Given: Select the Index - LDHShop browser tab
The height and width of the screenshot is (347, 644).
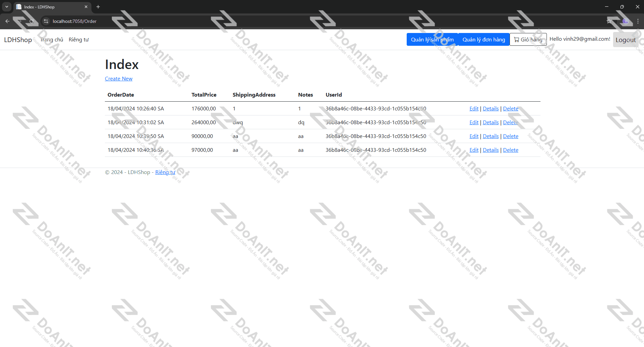Looking at the screenshot, I should tap(52, 7).
